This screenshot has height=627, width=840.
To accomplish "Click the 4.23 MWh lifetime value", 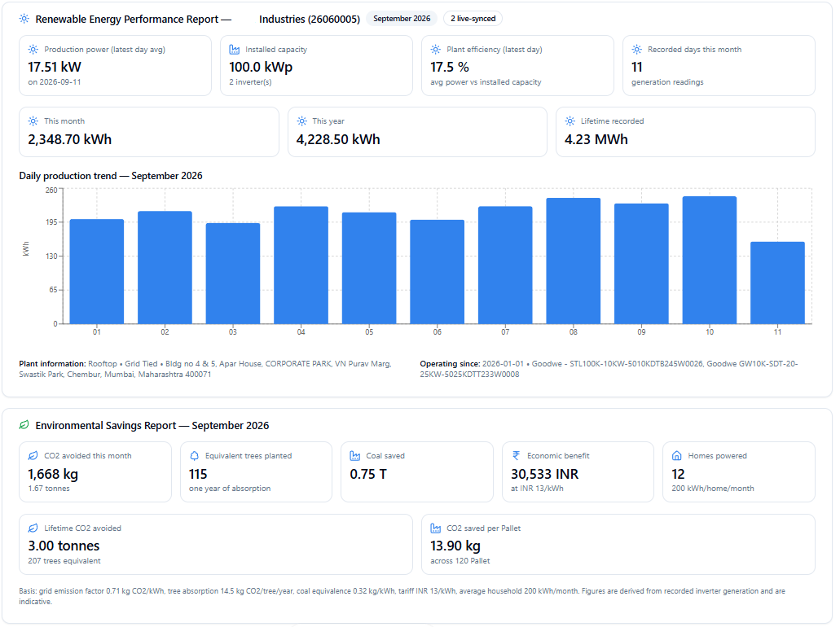I will tap(596, 139).
